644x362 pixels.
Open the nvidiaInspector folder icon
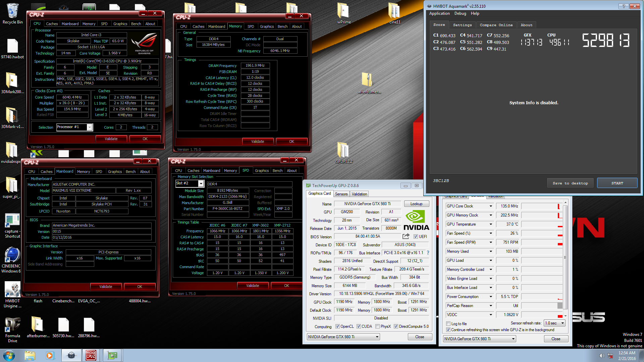click(11, 153)
